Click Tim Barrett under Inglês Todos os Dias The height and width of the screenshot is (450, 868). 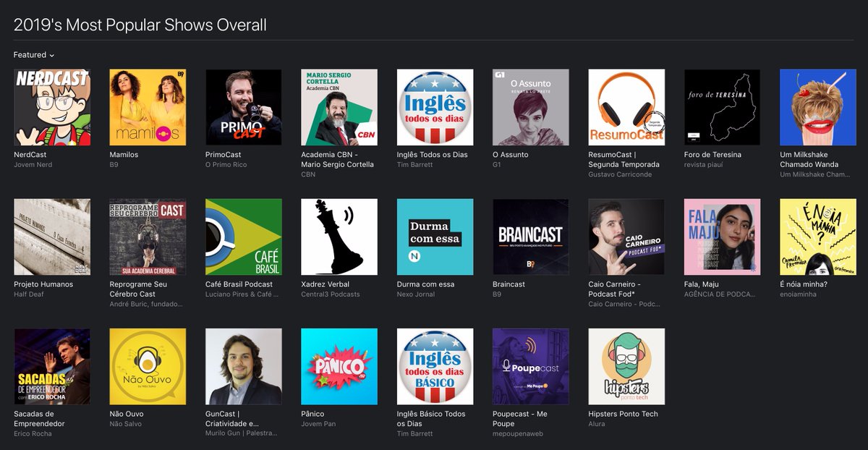point(415,165)
